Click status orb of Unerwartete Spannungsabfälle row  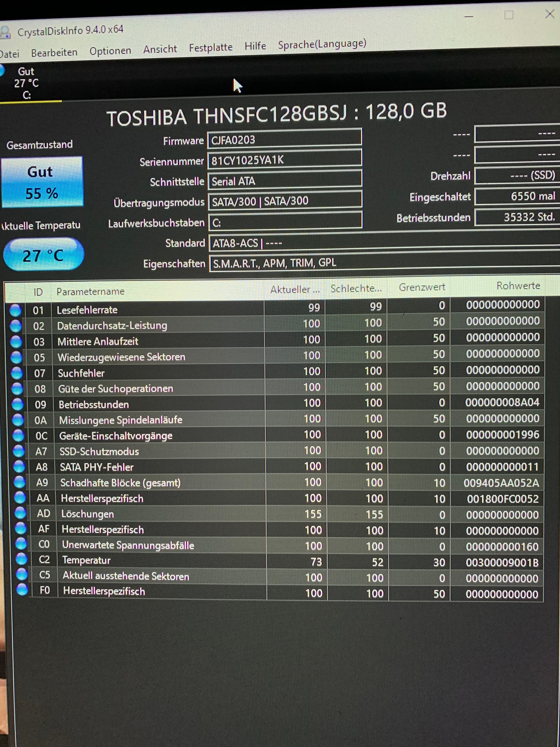(21, 544)
